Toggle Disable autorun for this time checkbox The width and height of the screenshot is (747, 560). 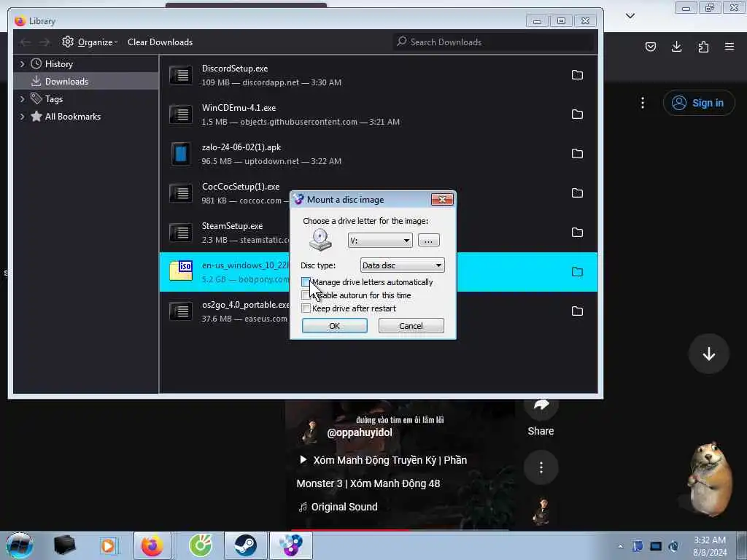point(306,295)
